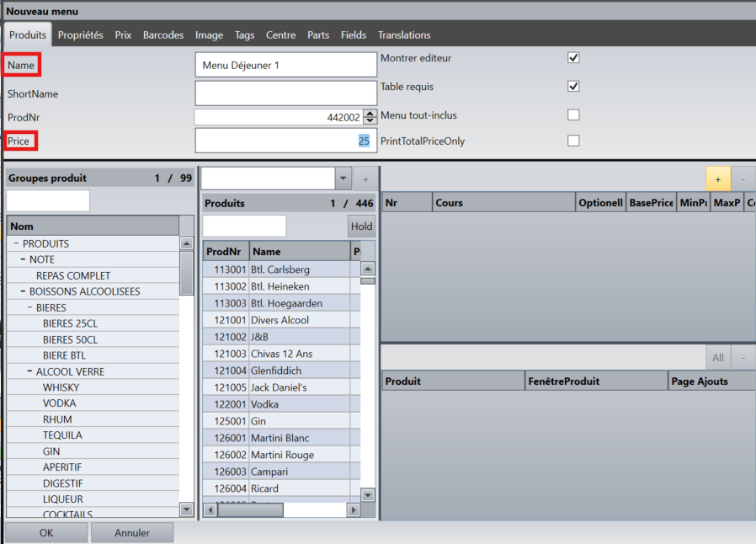Screen dimensions: 756x544
Task: Increase ProdNr with up spinner arrow
Action: tap(370, 114)
